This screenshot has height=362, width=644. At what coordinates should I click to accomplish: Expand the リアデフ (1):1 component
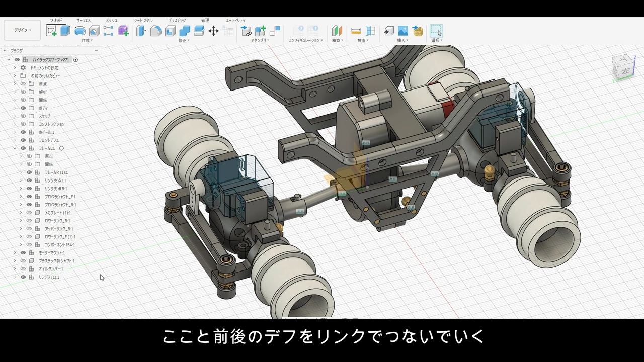click(15, 277)
